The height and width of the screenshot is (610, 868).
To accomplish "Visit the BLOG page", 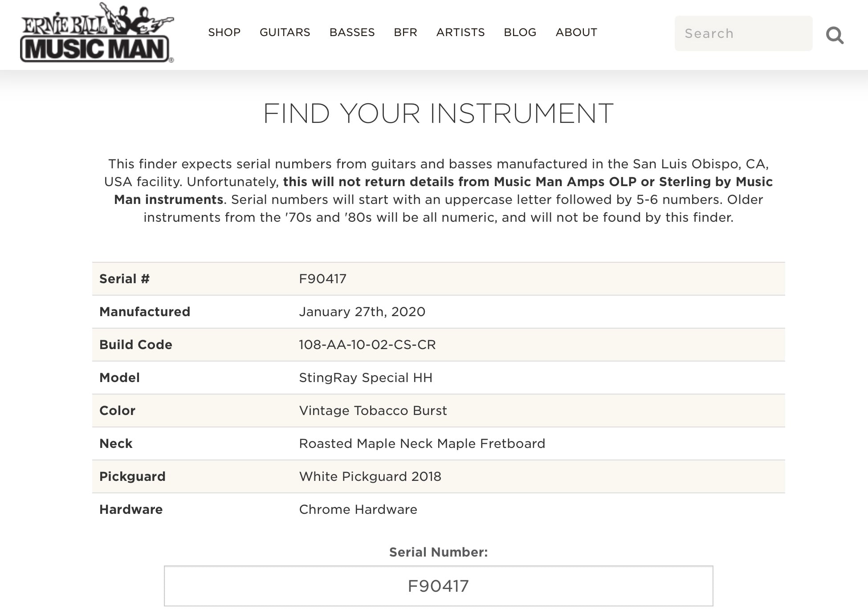I will 520,33.
